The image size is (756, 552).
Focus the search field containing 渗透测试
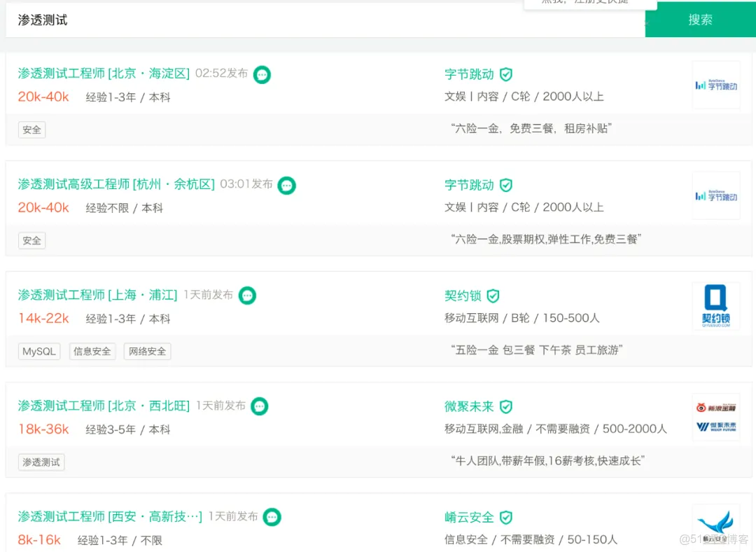(325, 20)
